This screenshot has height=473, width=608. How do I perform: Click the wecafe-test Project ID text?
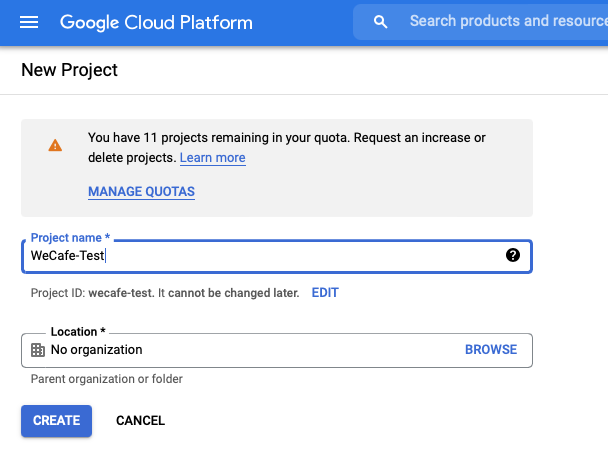119,293
